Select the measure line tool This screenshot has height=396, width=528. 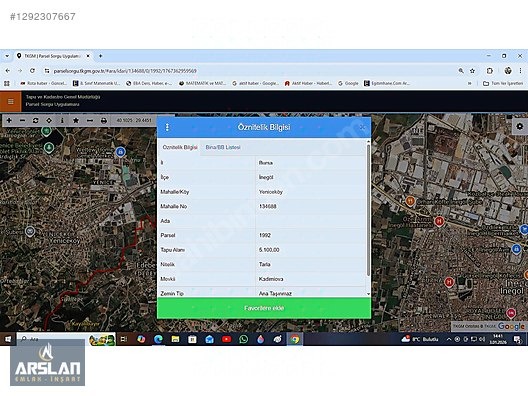tap(90, 120)
